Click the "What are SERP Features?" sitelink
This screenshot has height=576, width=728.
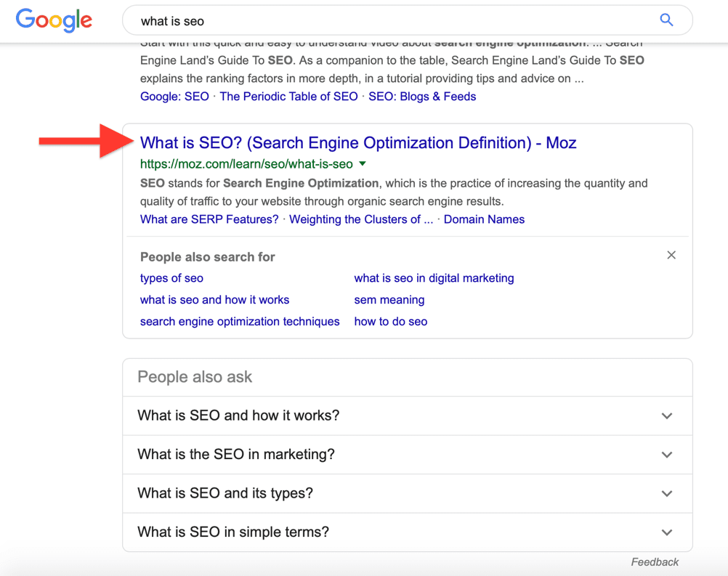point(209,219)
